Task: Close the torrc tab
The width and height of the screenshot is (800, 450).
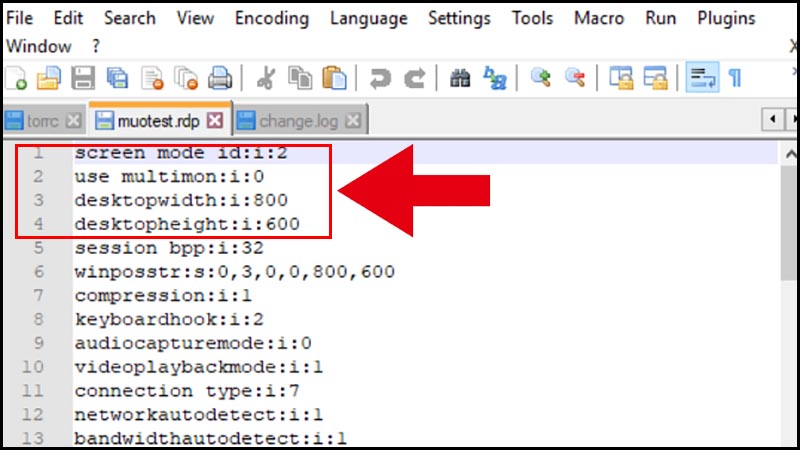Action: pyautogui.click(x=73, y=121)
